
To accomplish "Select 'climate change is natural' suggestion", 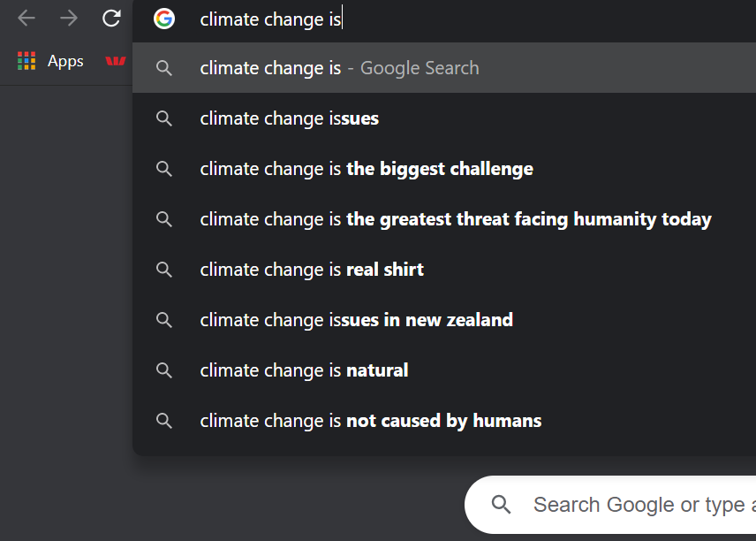I will 444,370.
